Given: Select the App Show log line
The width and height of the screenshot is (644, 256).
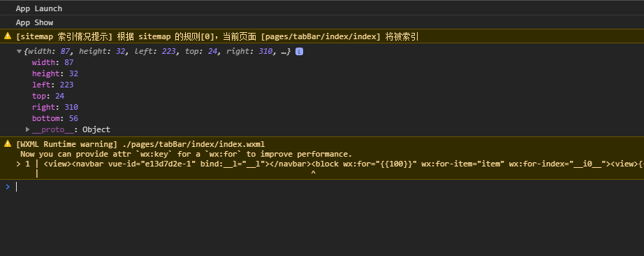Looking at the screenshot, I should click(x=34, y=22).
